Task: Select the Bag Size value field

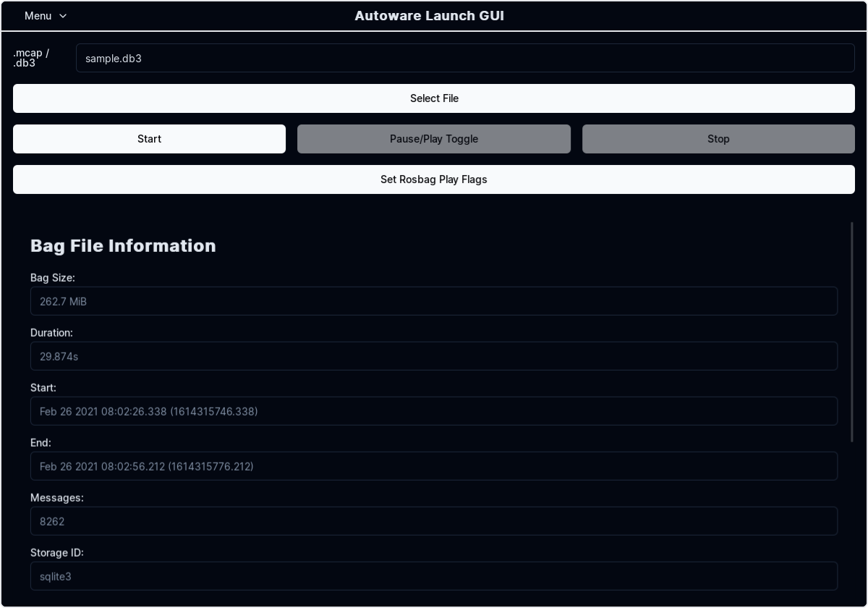Action: click(x=434, y=301)
